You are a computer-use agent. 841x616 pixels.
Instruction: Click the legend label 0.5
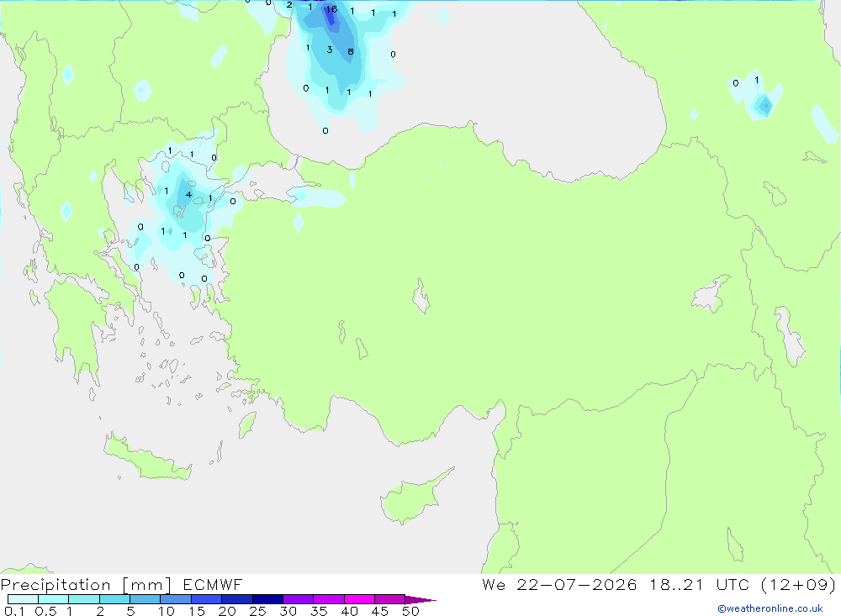(45, 611)
